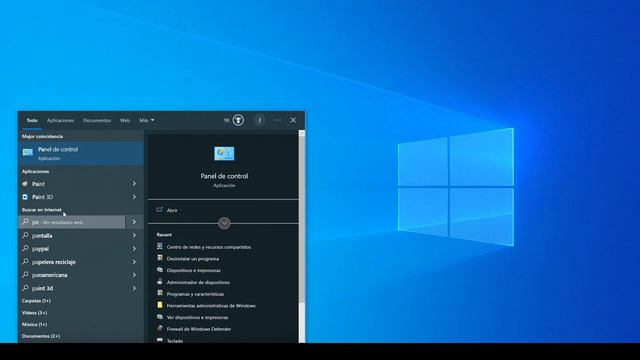The height and width of the screenshot is (360, 640).
Task: Switch to the Aplicaciones tab
Action: pyautogui.click(x=60, y=120)
